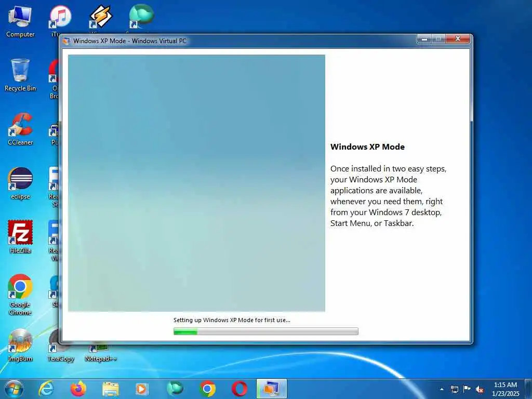
Task: Open the clock showing 1:15 AM
Action: pyautogui.click(x=505, y=389)
